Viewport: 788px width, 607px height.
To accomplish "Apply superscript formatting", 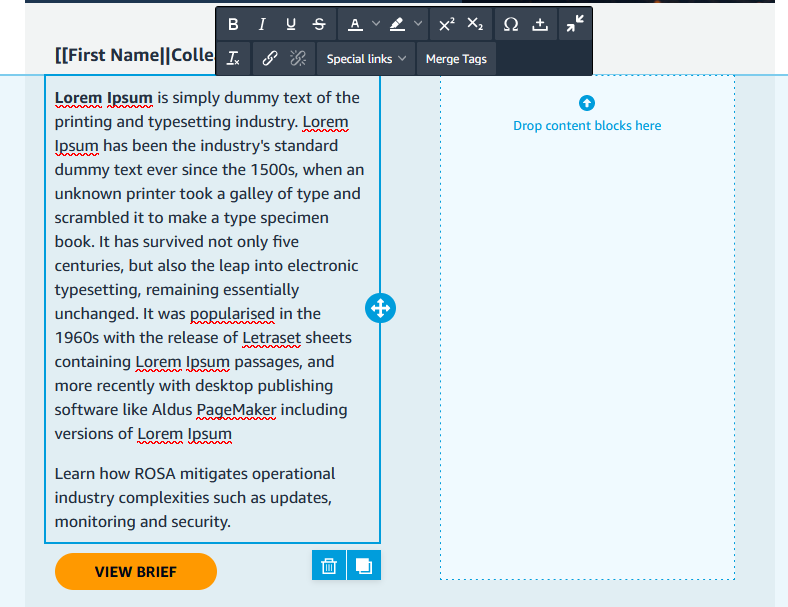I will (x=446, y=24).
